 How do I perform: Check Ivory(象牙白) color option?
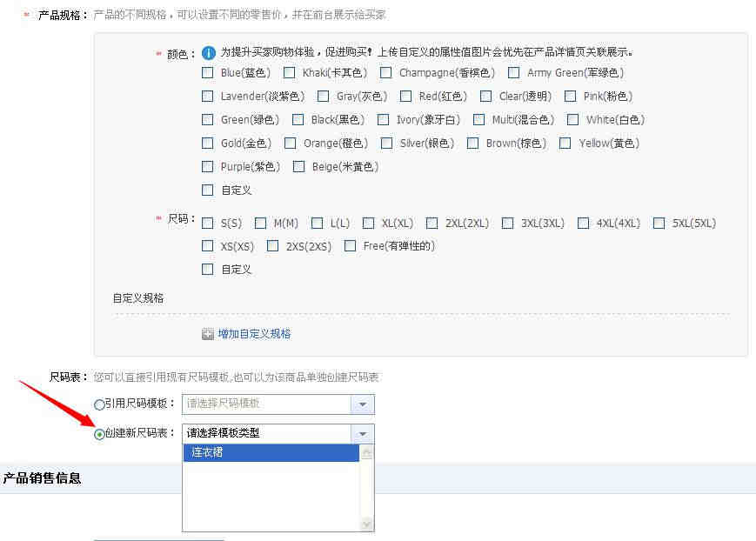click(384, 119)
